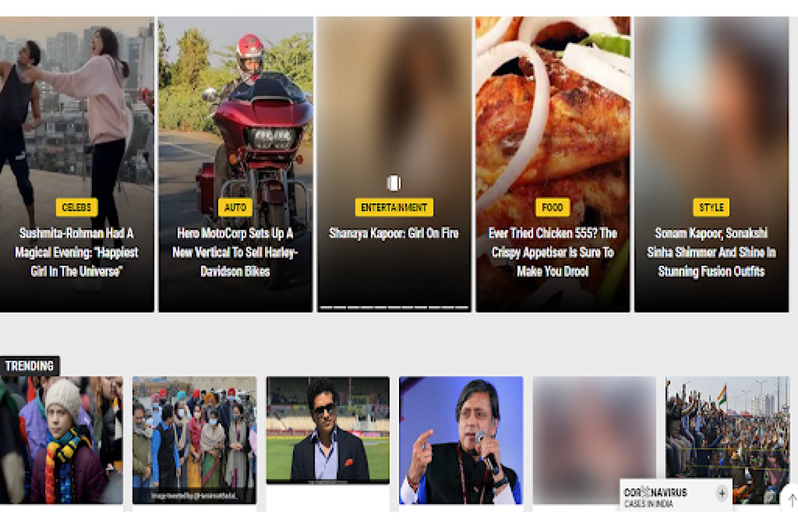Open the STYLE category tag
Image resolution: width=798 pixels, height=532 pixels.
tap(711, 207)
